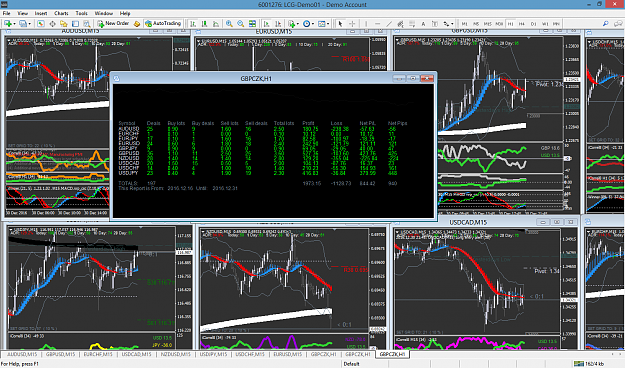The image size is (625, 368).
Task: Toggle the Data Window crosshair-circle icon
Action: click(52, 24)
